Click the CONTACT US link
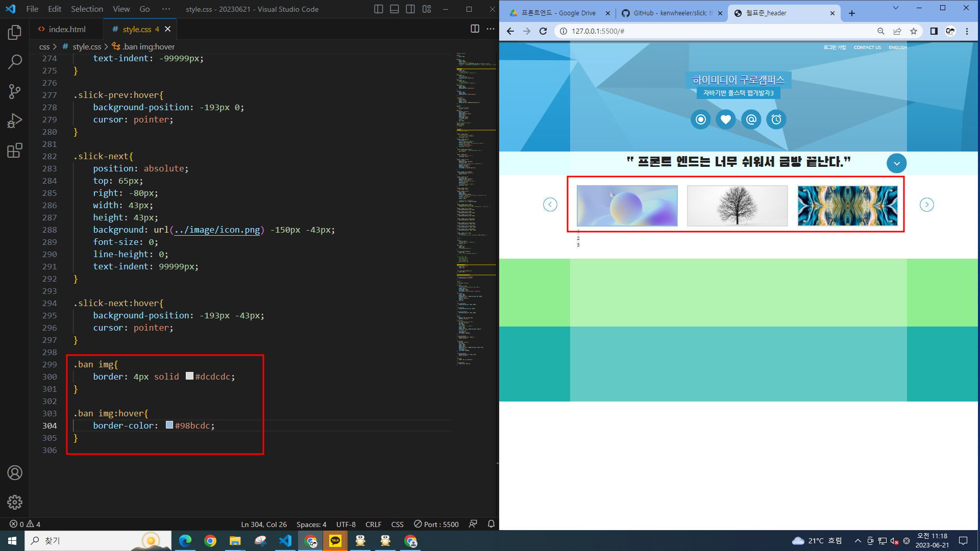This screenshot has height=551, width=980. (x=867, y=47)
